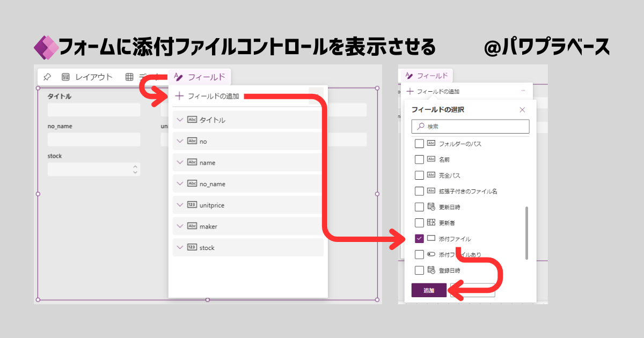Open the ellipsis menu beside フィールドの追加
The width and height of the screenshot is (644, 338).
click(522, 90)
